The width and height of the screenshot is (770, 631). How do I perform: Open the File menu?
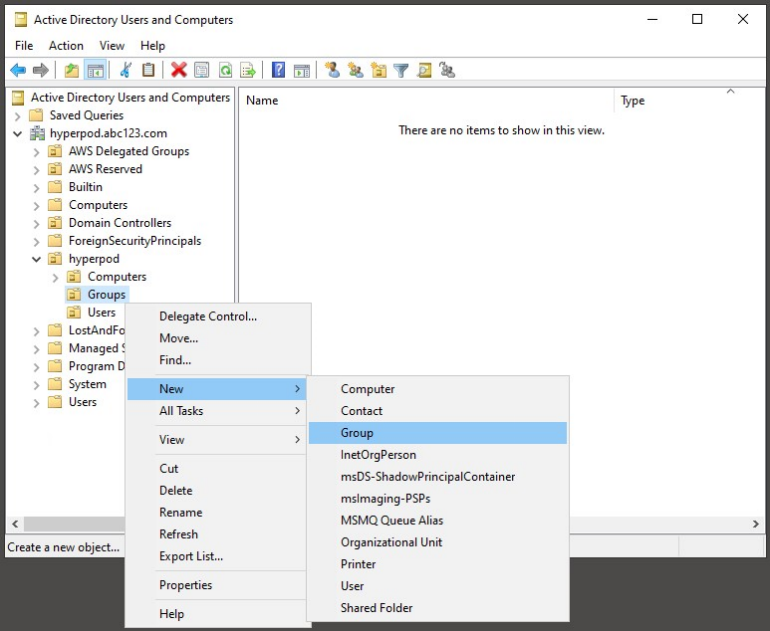click(x=24, y=46)
